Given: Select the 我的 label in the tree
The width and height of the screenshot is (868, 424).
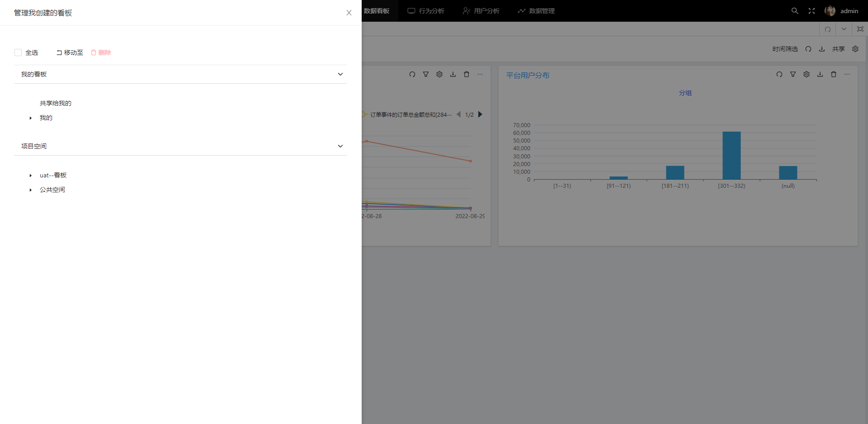Looking at the screenshot, I should coord(46,118).
